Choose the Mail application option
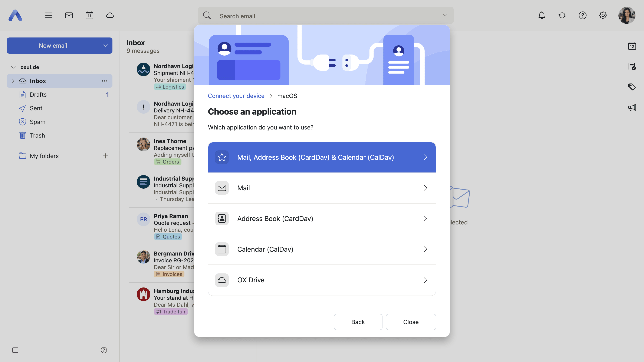Screen dimensions: 644x362 322,188
